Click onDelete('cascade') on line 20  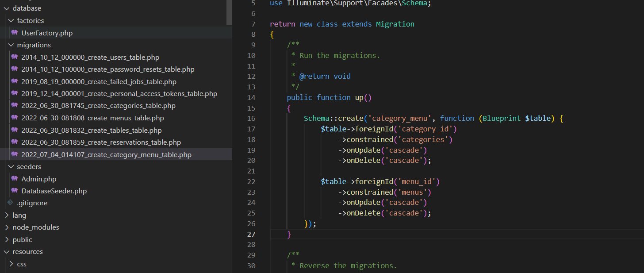click(387, 160)
